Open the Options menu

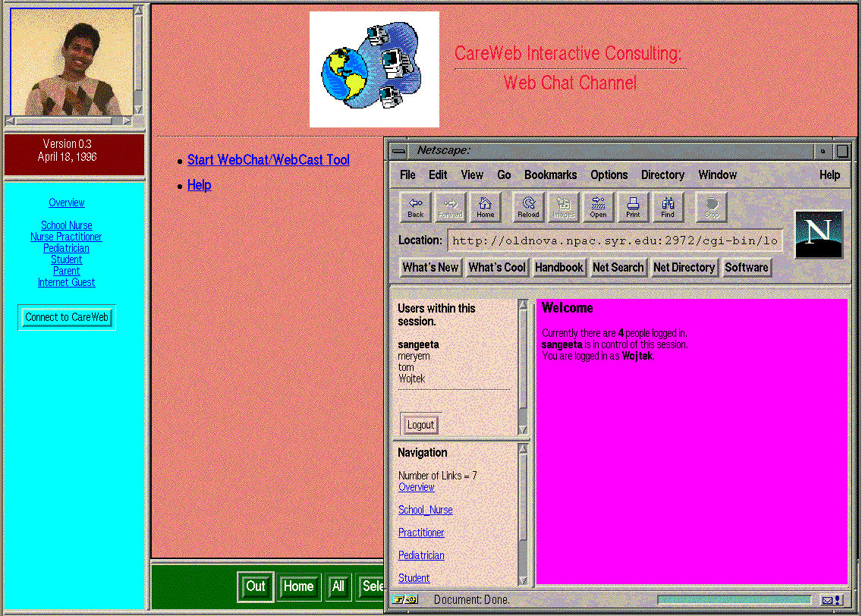point(609,174)
